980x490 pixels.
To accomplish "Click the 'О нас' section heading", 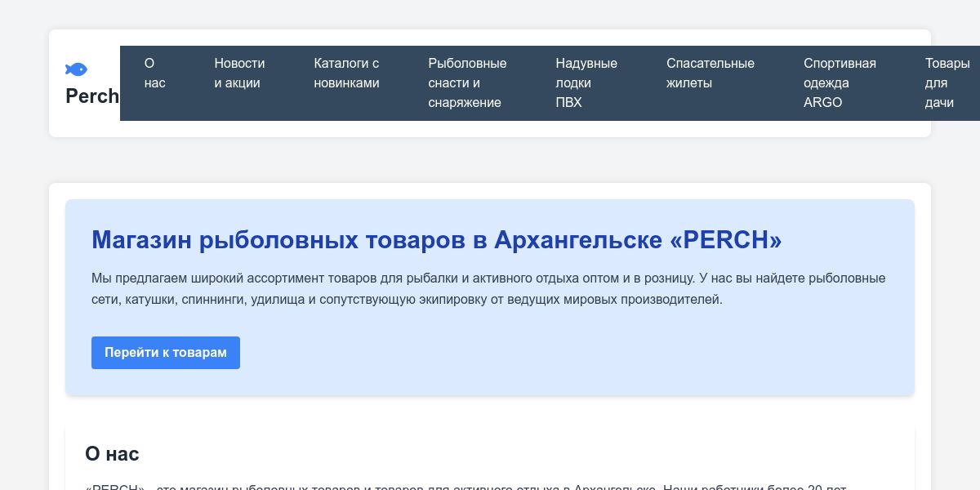I will 112,454.
